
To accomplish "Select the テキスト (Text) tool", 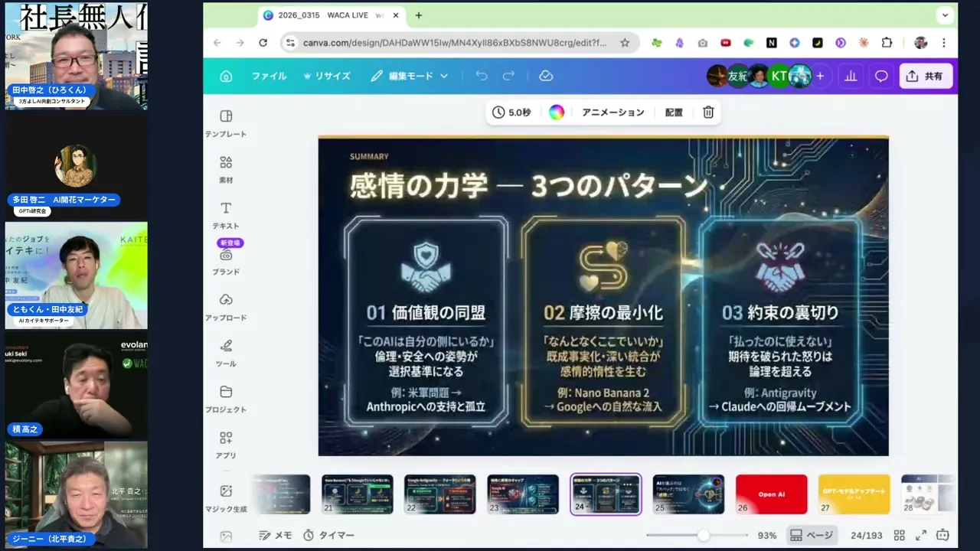I will (226, 214).
